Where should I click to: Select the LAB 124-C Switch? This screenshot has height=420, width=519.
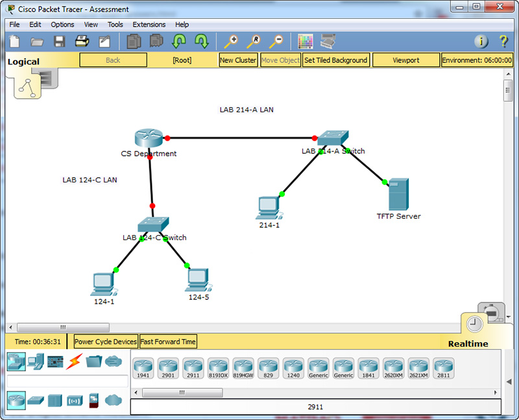(153, 224)
